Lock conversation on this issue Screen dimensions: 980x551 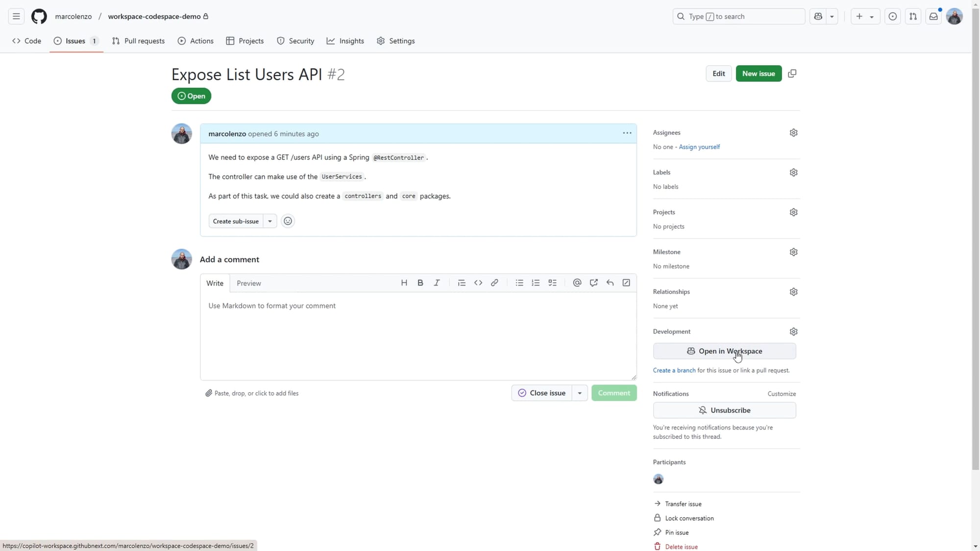689,518
